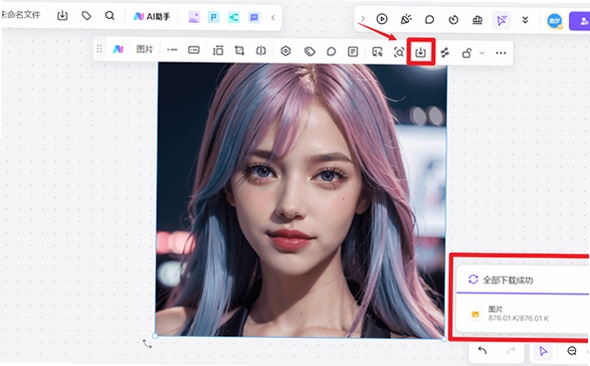Click the teal mind map icon
Screen dimensions: 590x366
coord(234,17)
